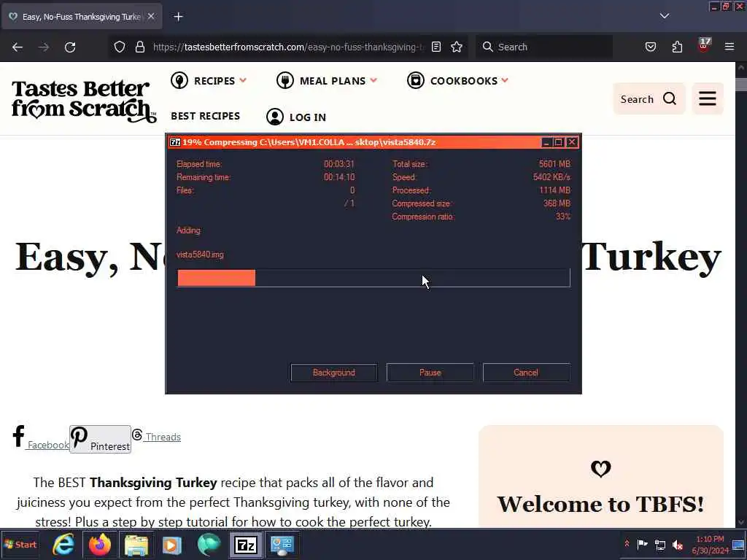Open the clock showing 1:10 PM
Viewport: 747px width, 560px height.
[710, 544]
